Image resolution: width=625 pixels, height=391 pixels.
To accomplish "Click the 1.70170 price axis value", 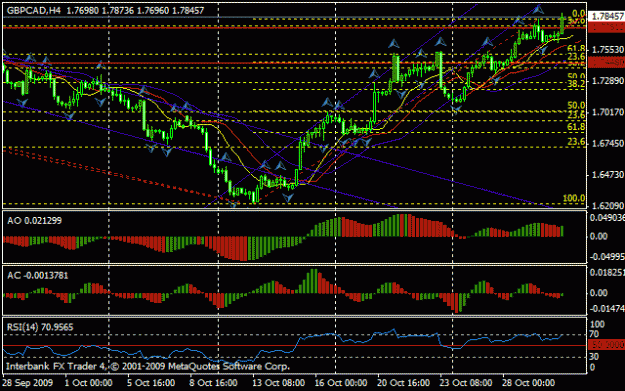I will 608,112.
